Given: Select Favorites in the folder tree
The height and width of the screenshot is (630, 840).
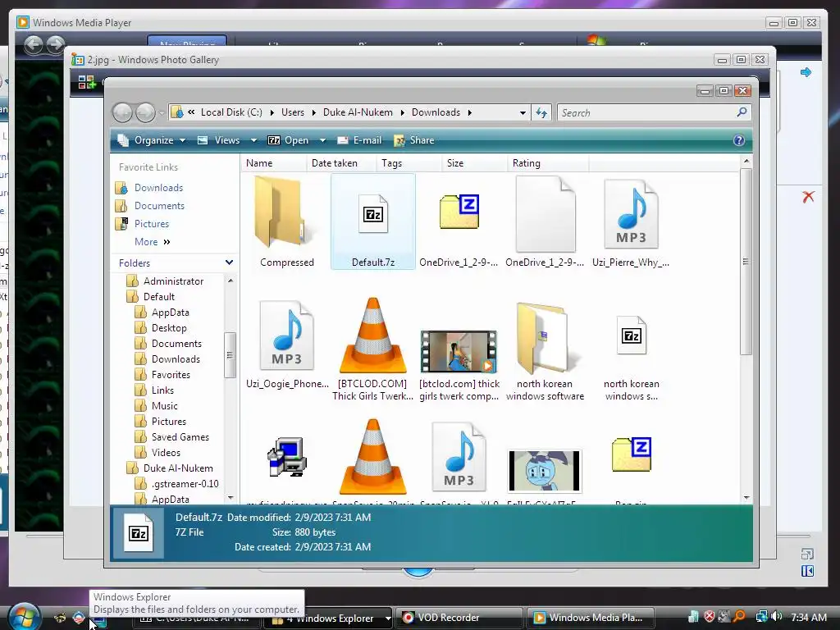Looking at the screenshot, I should point(171,374).
